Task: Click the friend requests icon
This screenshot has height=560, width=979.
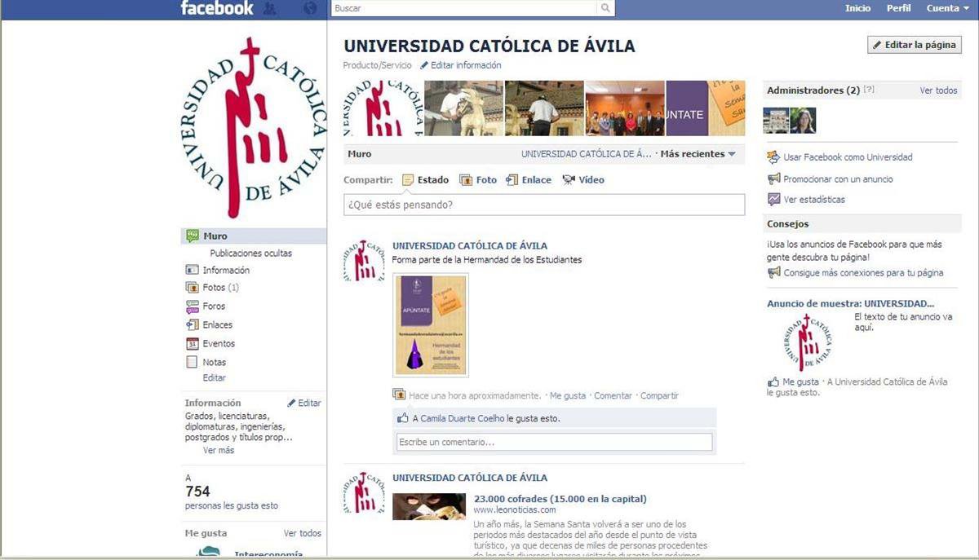Action: click(270, 9)
